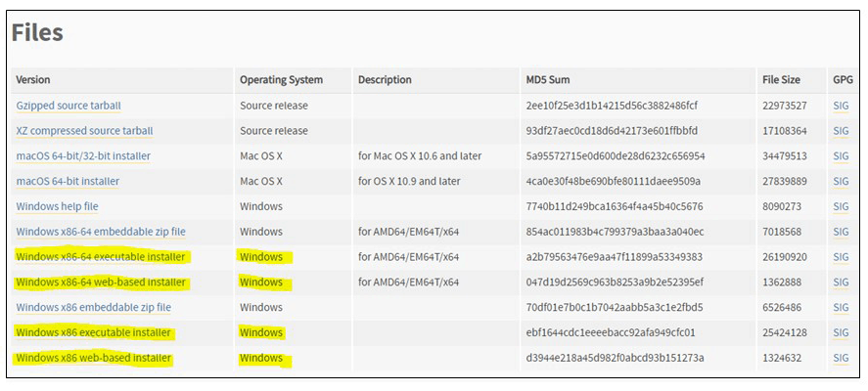Viewport: 868px width, 391px height.
Task: Open SIG for Windows x86-64 executable installer
Action: 841,257
